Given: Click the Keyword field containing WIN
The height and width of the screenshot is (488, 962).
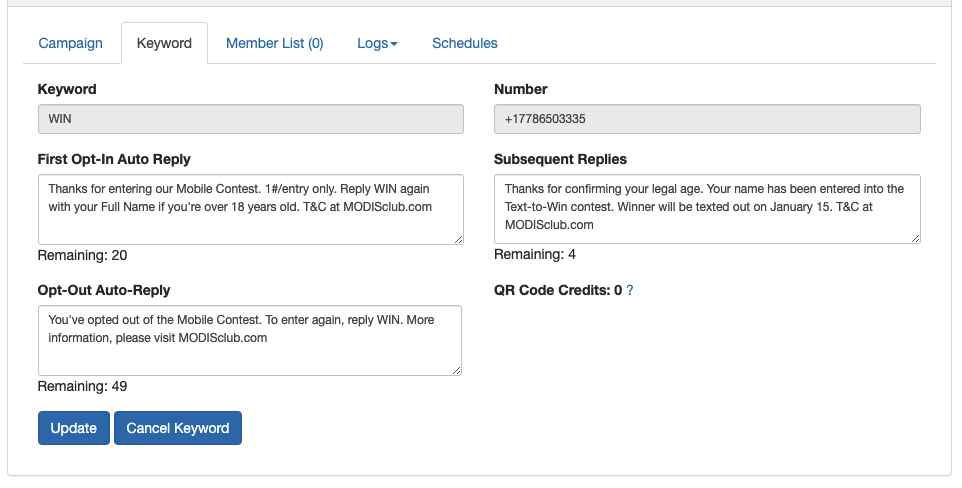Looking at the screenshot, I should pos(250,119).
